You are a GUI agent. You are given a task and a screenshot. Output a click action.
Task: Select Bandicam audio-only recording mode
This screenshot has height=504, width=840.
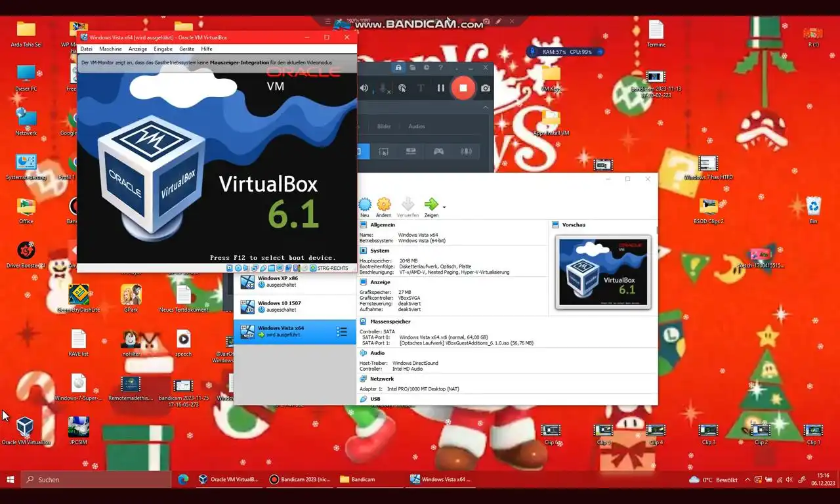coord(466,152)
